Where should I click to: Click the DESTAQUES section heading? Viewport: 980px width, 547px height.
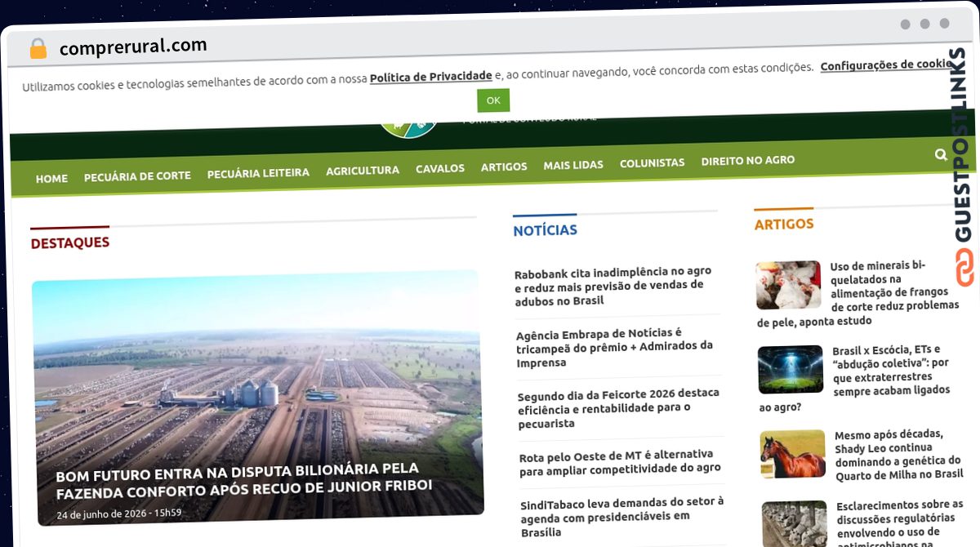pyautogui.click(x=70, y=242)
